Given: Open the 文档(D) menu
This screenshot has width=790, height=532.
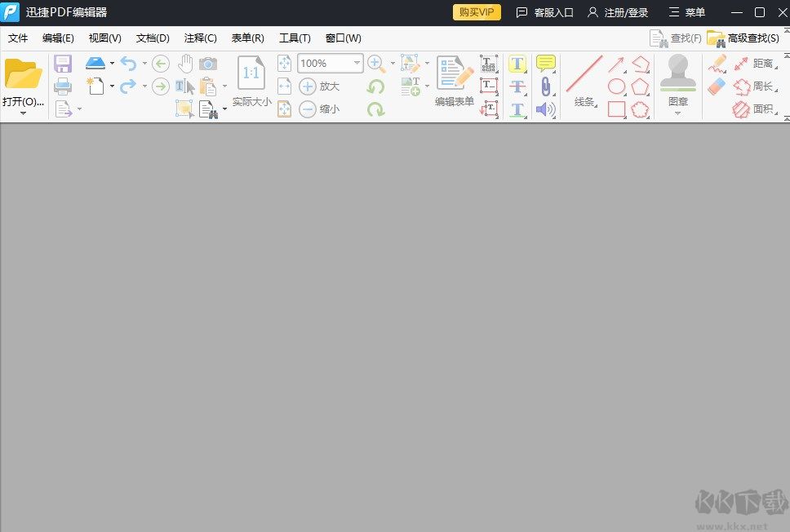Looking at the screenshot, I should pyautogui.click(x=153, y=38).
